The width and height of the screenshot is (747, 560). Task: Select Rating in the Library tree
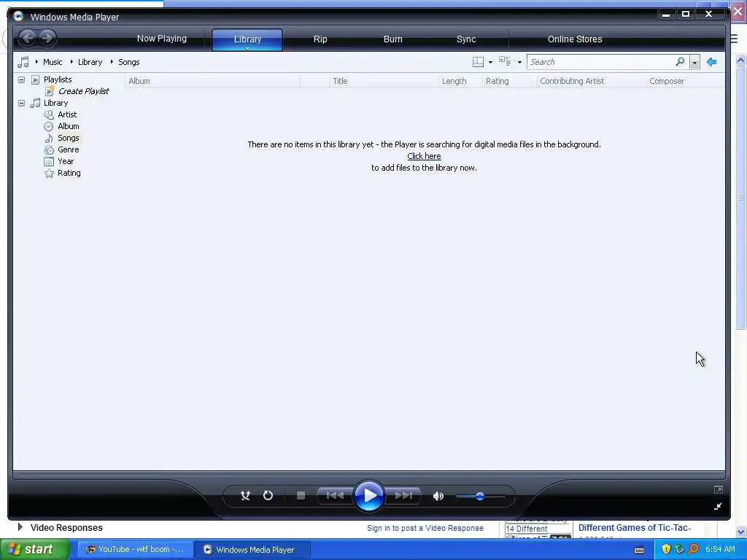coord(69,173)
